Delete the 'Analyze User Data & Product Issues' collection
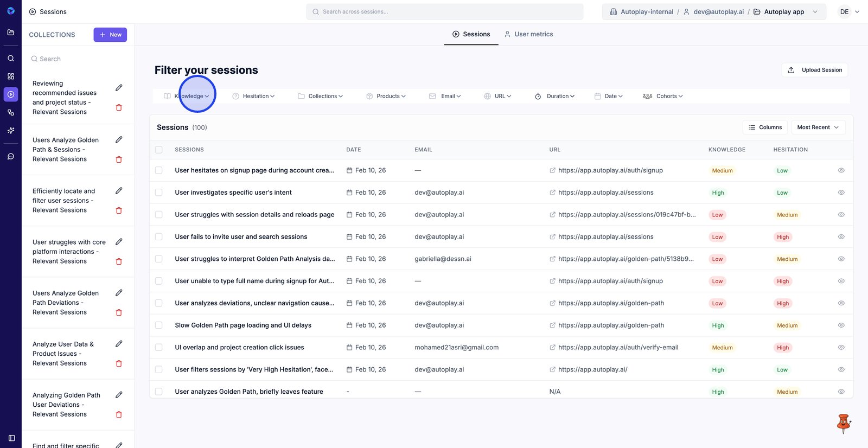 [x=119, y=363]
